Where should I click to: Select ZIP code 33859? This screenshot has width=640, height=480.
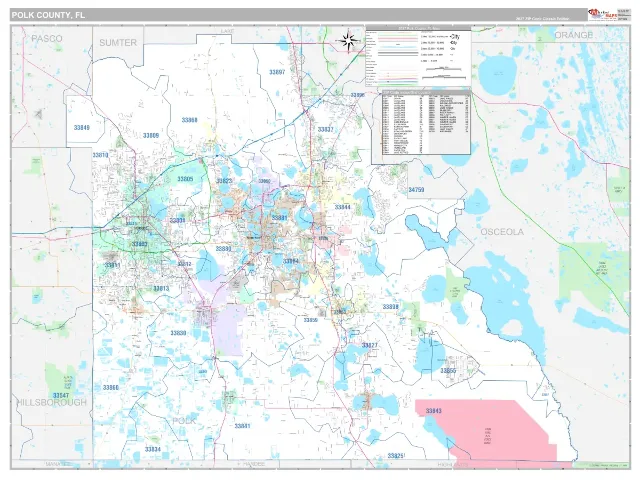[310, 320]
